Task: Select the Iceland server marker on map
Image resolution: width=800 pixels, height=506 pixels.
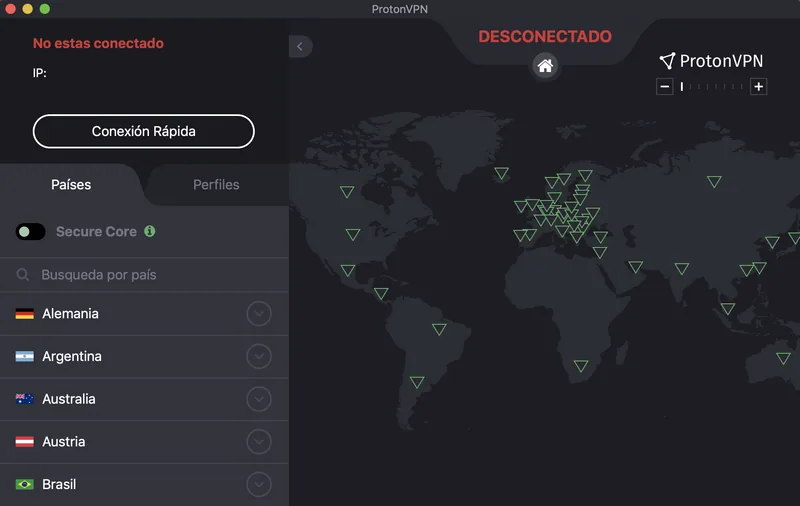Action: pos(502,173)
